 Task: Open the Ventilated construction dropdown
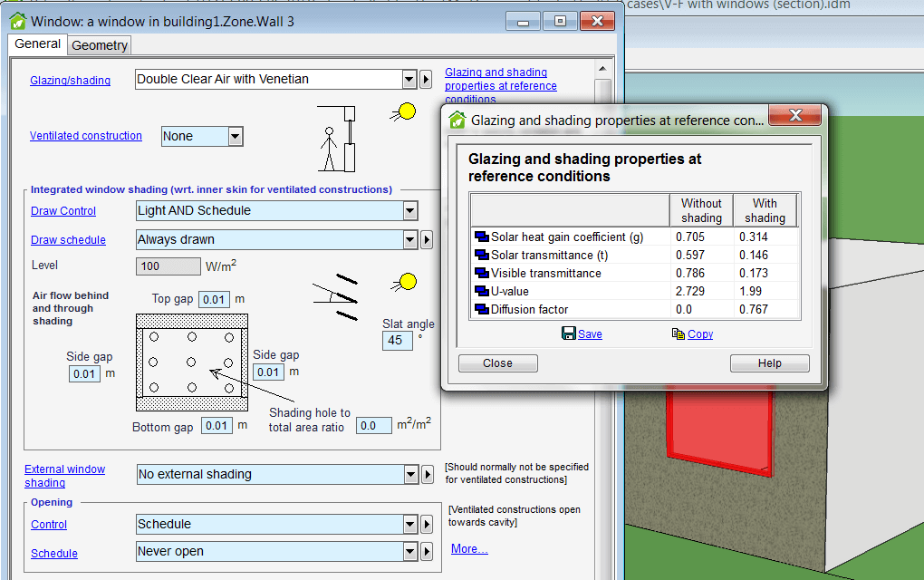coord(236,136)
